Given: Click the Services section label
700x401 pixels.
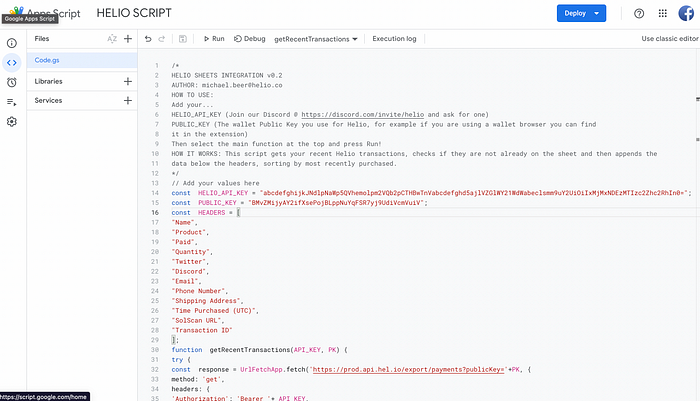Looking at the screenshot, I should click(48, 100).
